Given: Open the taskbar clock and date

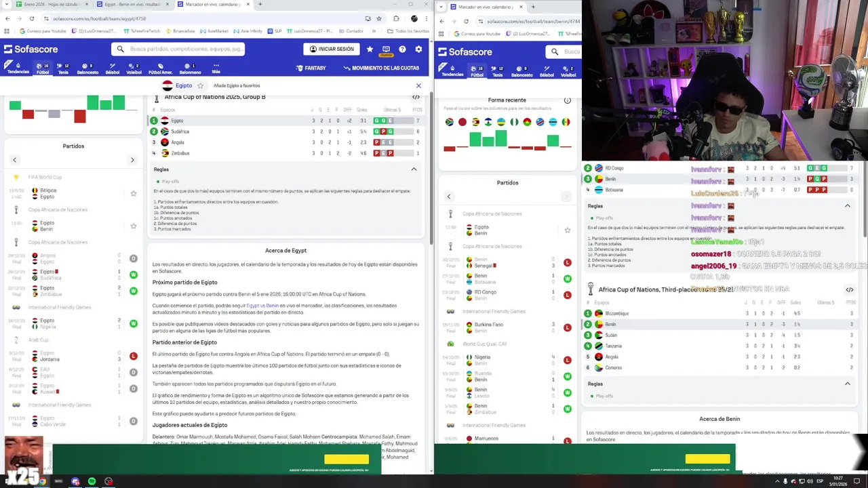Looking at the screenshot, I should [838, 481].
